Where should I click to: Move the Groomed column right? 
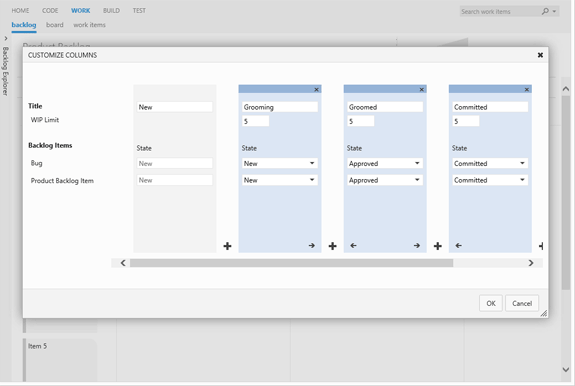[x=417, y=246]
